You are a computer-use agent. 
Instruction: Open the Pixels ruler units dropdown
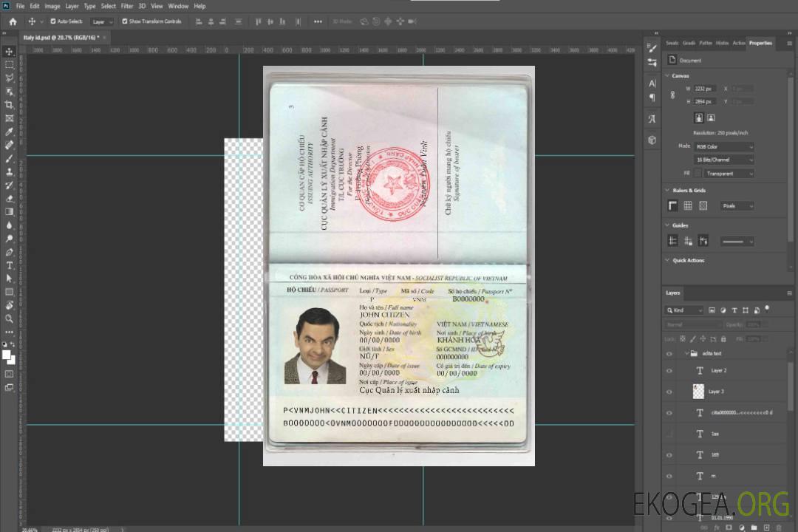tap(737, 205)
